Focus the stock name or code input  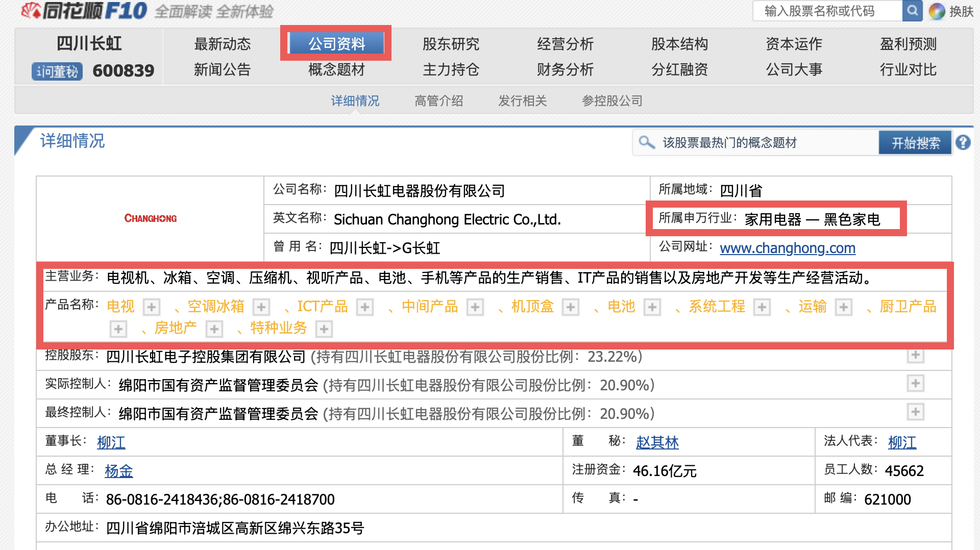(827, 11)
